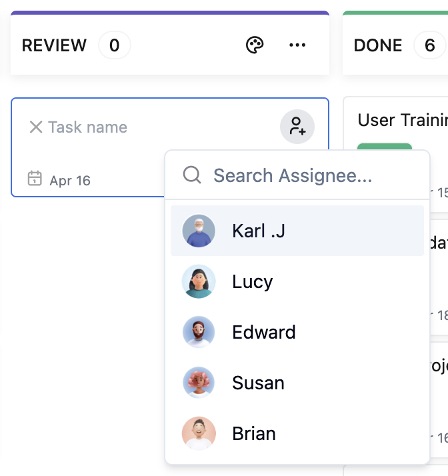448x476 pixels.
Task: Select Lucy from the assignee list
Action: 252,281
